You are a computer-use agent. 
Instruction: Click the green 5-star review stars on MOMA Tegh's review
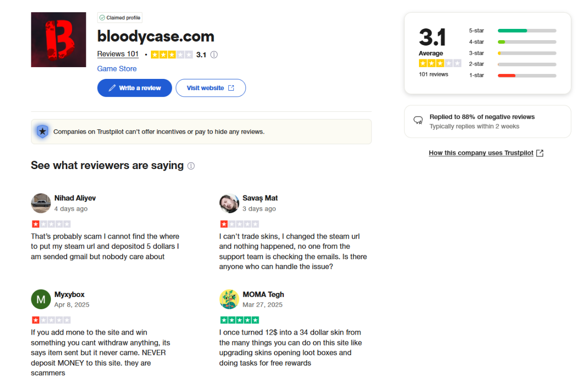240,319
